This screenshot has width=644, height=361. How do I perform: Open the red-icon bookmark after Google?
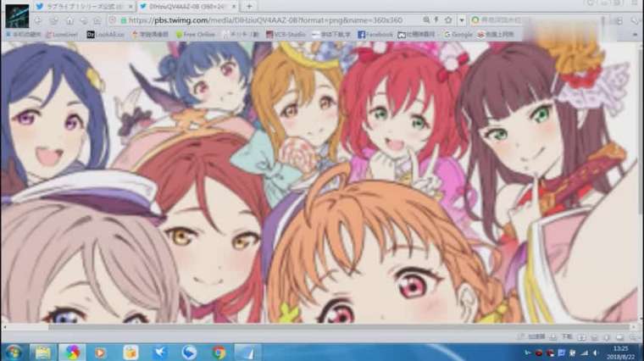496,35
